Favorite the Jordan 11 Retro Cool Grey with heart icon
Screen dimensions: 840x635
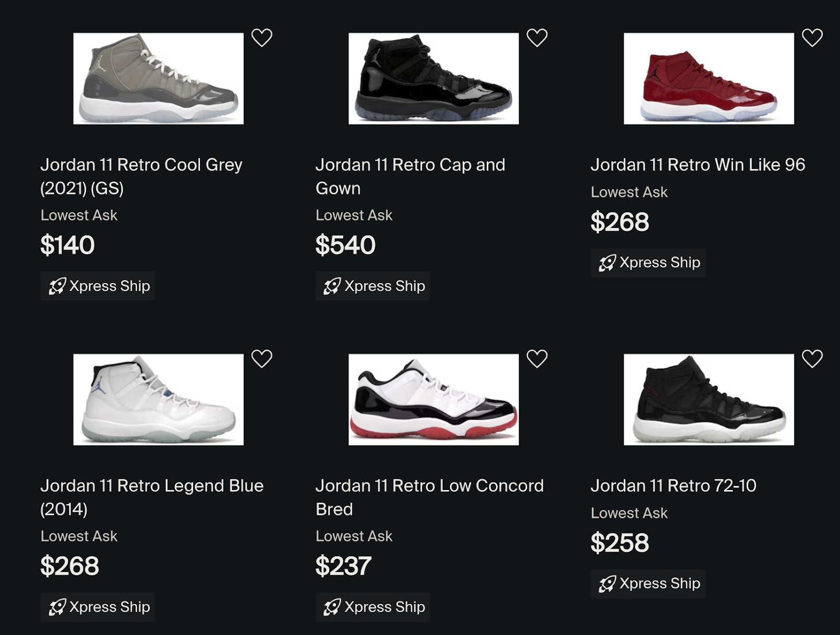[261, 37]
